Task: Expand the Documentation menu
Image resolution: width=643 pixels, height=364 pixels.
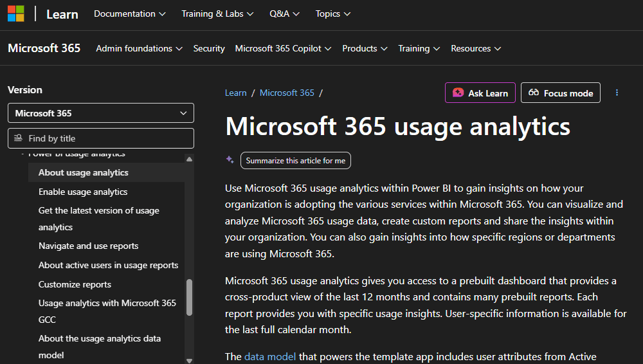Action: [x=130, y=14]
